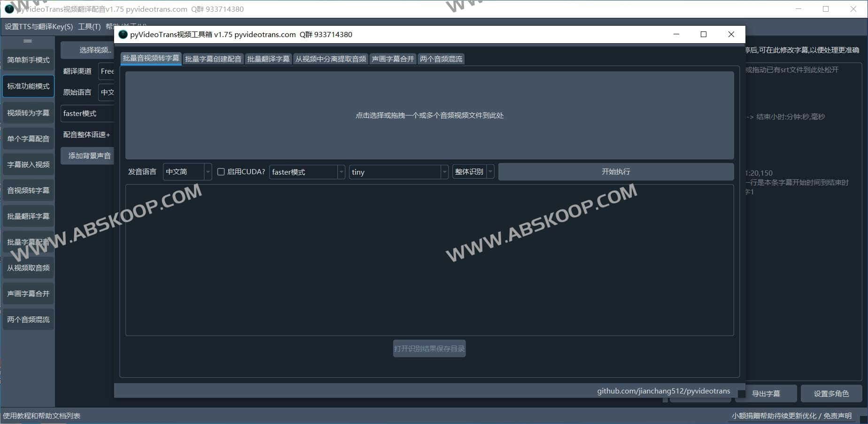Click the pyVideoTrans toolbox title icon

tap(123, 34)
